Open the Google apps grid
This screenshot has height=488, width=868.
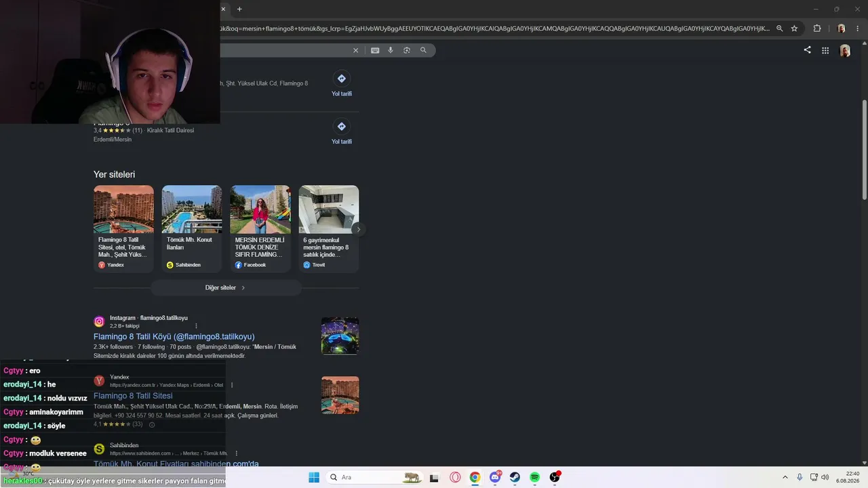pyautogui.click(x=825, y=50)
